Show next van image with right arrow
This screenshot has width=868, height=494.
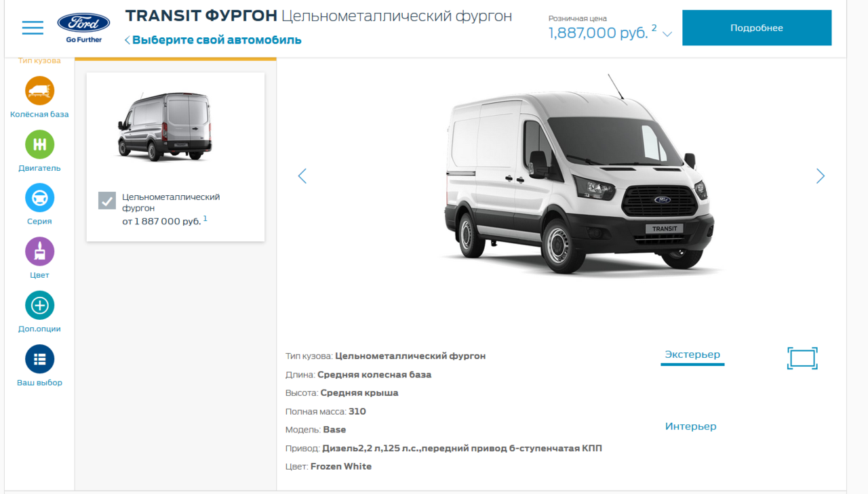coord(821,176)
